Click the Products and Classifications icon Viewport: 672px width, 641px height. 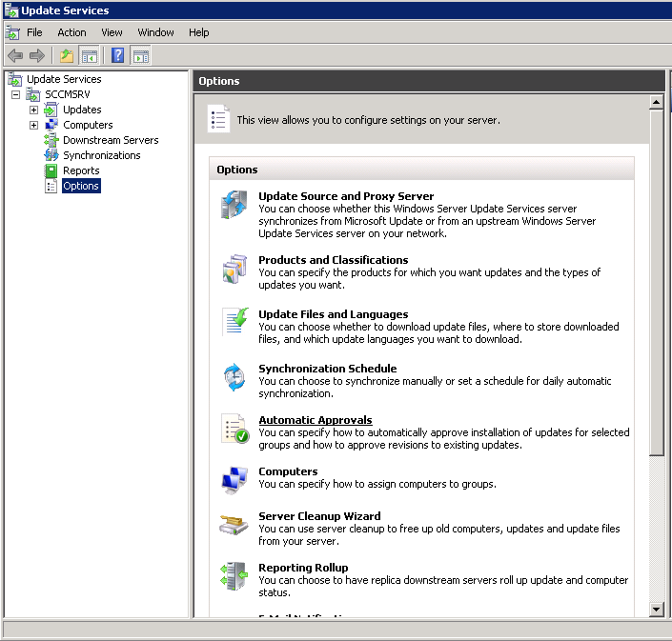pos(234,269)
